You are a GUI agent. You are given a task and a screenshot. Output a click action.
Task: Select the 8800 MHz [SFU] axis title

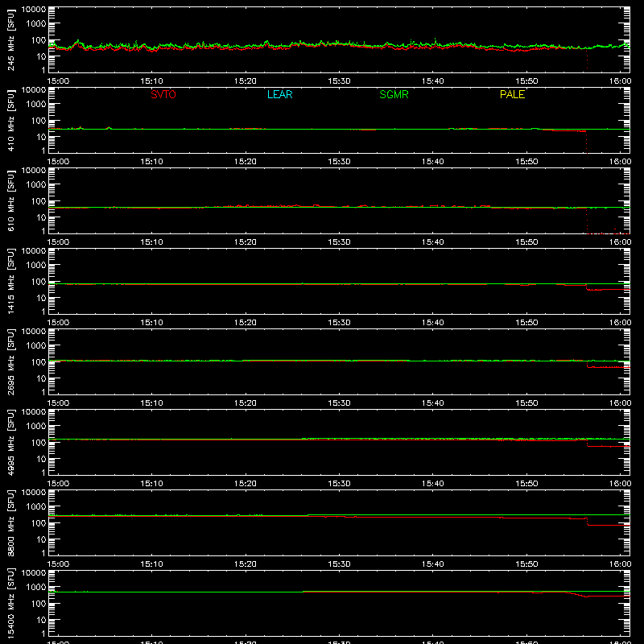coord(10,522)
